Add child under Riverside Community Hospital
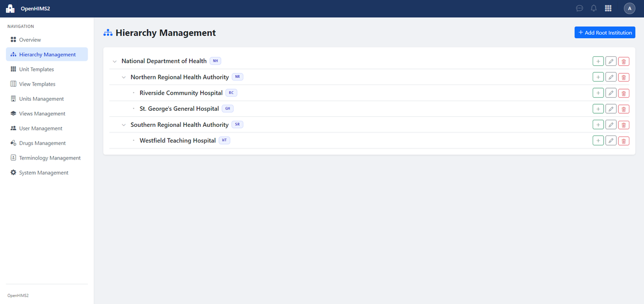The width and height of the screenshot is (644, 304). click(x=598, y=93)
